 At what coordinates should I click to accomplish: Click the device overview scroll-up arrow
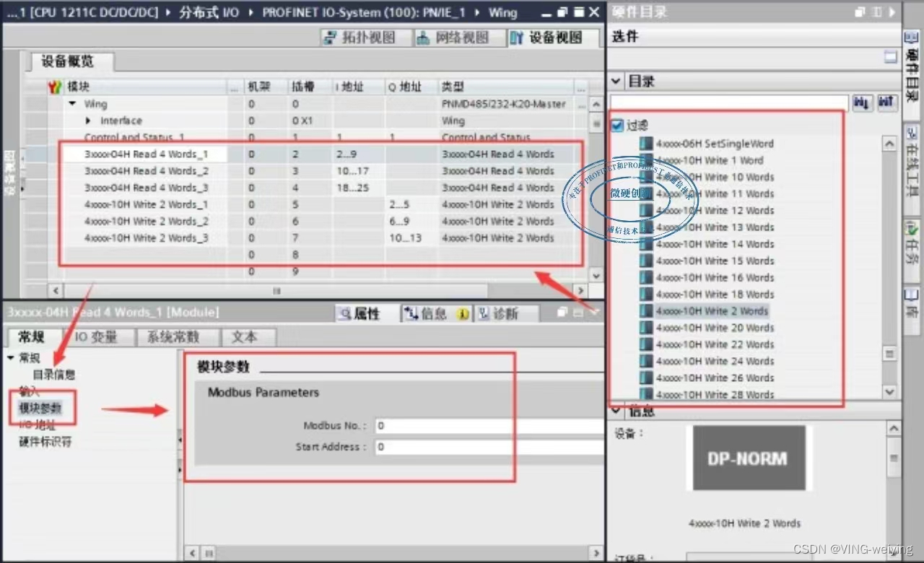596,104
